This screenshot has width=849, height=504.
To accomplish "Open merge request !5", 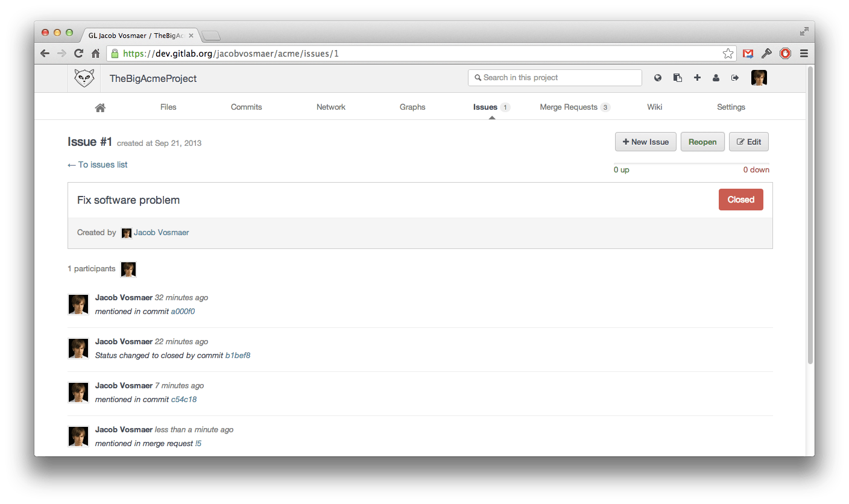I will click(x=198, y=443).
